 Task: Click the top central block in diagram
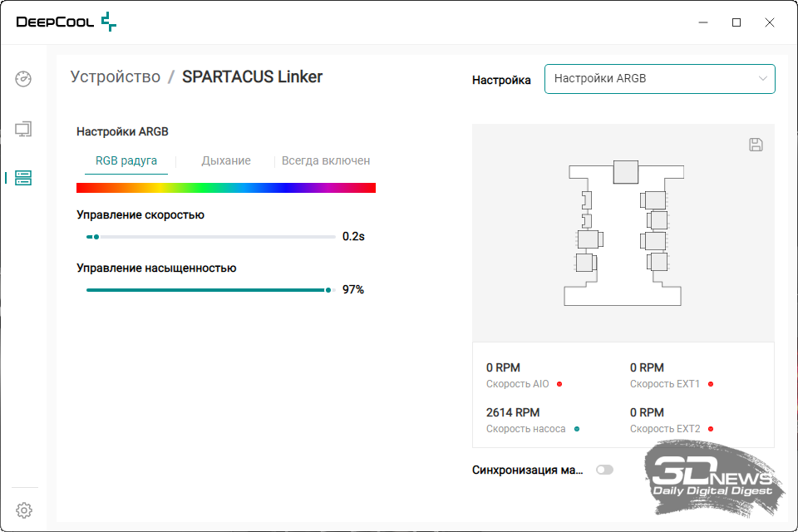click(625, 172)
